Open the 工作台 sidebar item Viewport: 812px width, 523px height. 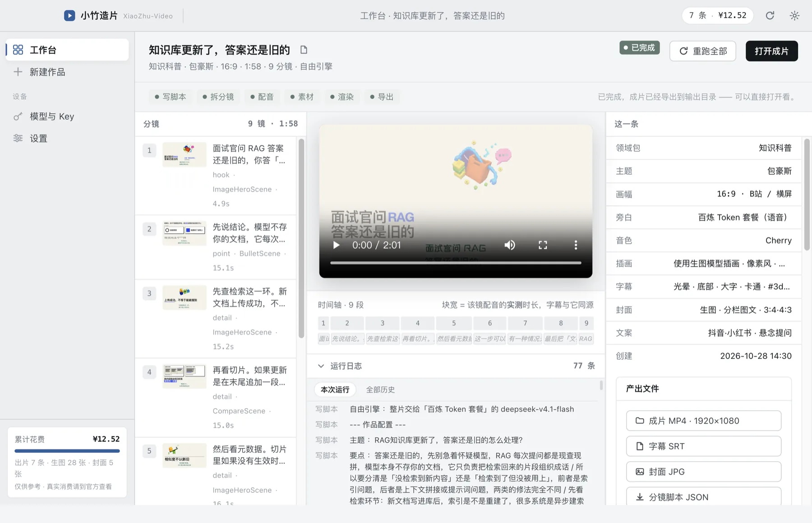[67, 50]
